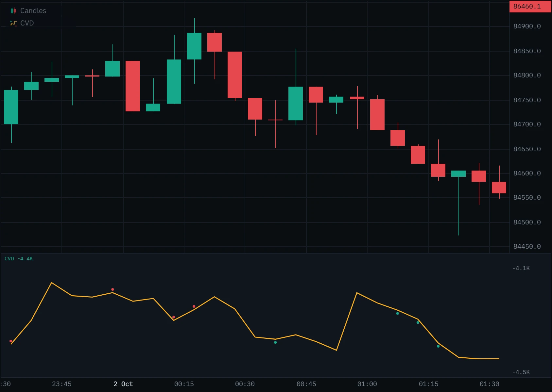Click the 84700.0 price axis label
The width and height of the screenshot is (552, 392).
[x=527, y=124]
